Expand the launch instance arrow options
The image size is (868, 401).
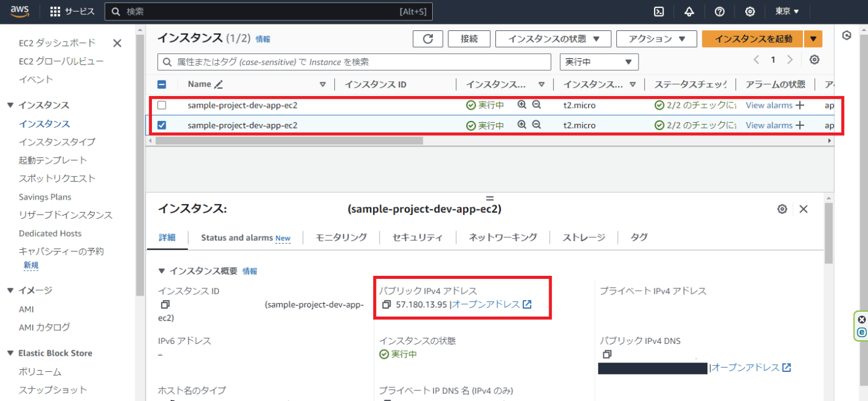pyautogui.click(x=813, y=38)
